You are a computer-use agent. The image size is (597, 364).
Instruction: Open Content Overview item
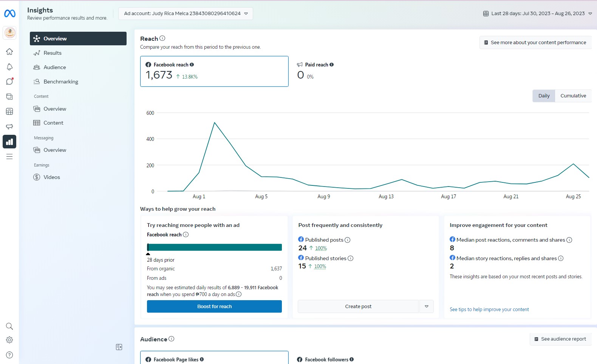(x=78, y=109)
